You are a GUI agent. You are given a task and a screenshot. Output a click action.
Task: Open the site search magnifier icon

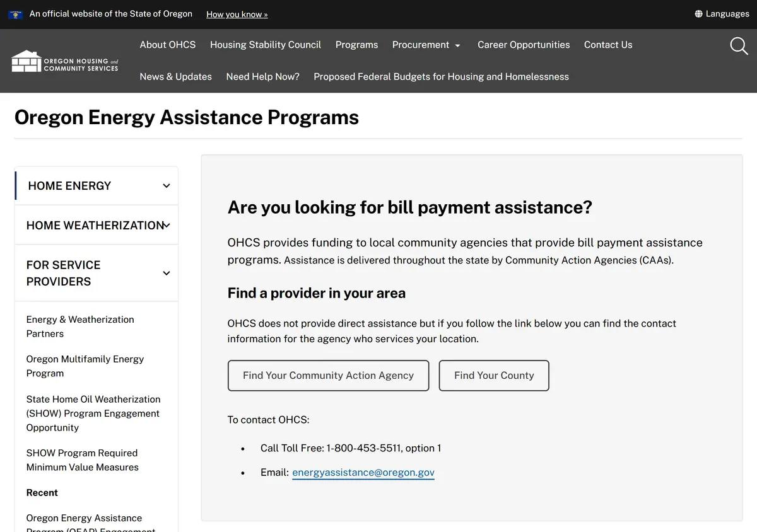point(739,45)
